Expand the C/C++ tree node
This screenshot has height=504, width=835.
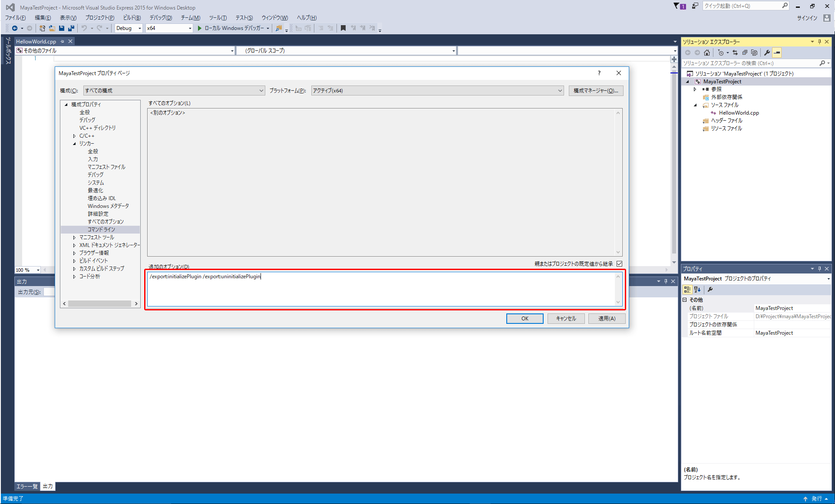click(74, 136)
